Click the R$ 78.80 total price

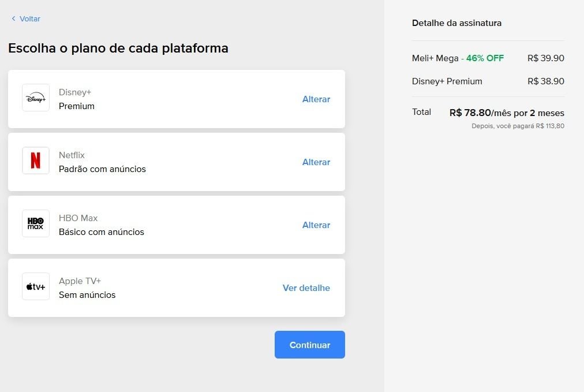tap(470, 113)
